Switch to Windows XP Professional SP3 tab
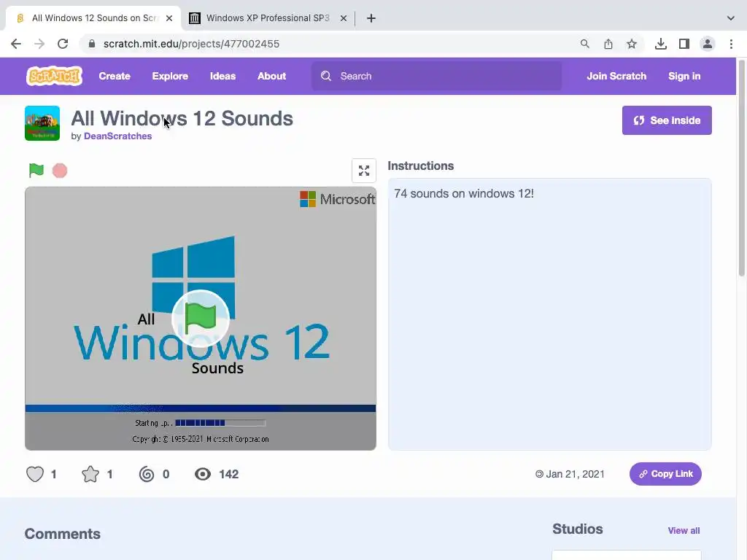 click(268, 18)
